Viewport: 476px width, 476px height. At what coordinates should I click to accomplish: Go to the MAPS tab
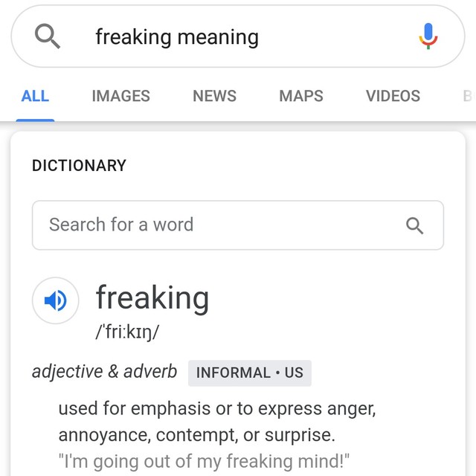point(301,96)
